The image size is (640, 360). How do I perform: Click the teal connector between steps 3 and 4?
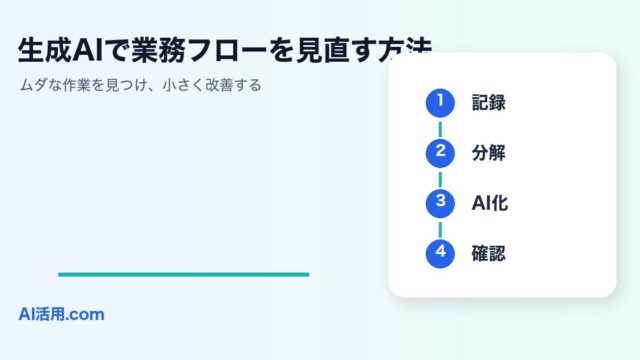(440, 229)
